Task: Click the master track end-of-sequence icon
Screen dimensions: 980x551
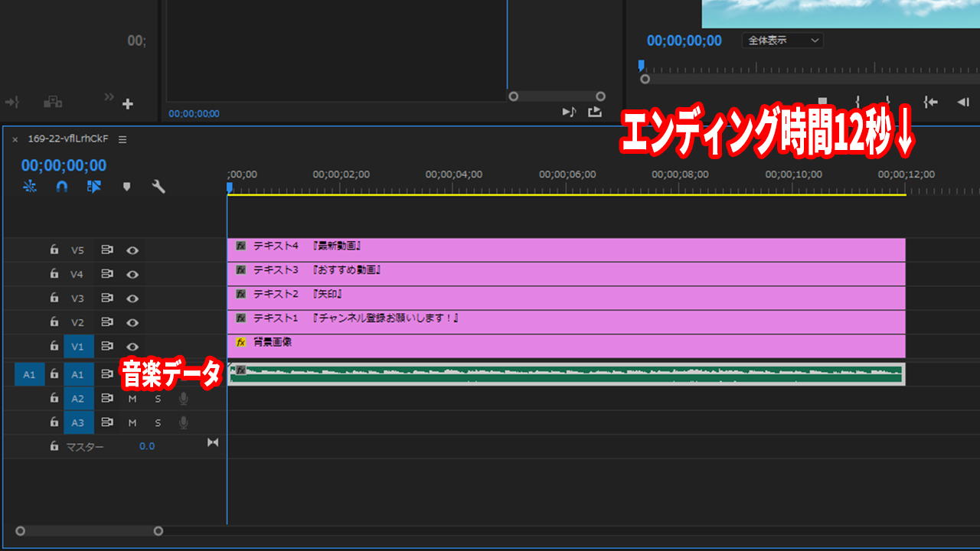Action: tap(213, 442)
